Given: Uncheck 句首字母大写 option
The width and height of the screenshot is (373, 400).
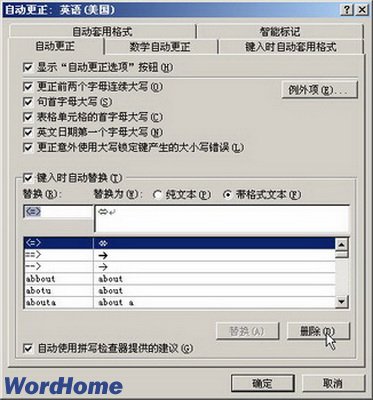Looking at the screenshot, I should tap(28, 102).
